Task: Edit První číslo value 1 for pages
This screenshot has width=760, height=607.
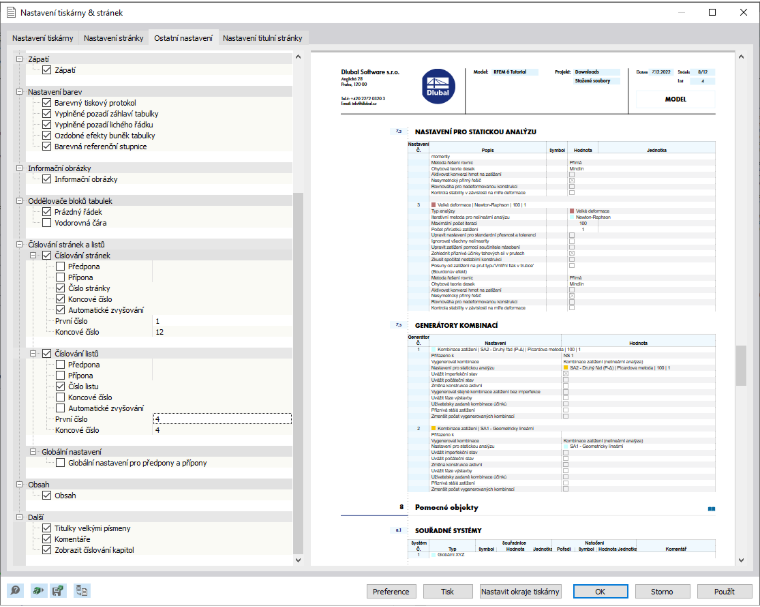Action: point(222,321)
